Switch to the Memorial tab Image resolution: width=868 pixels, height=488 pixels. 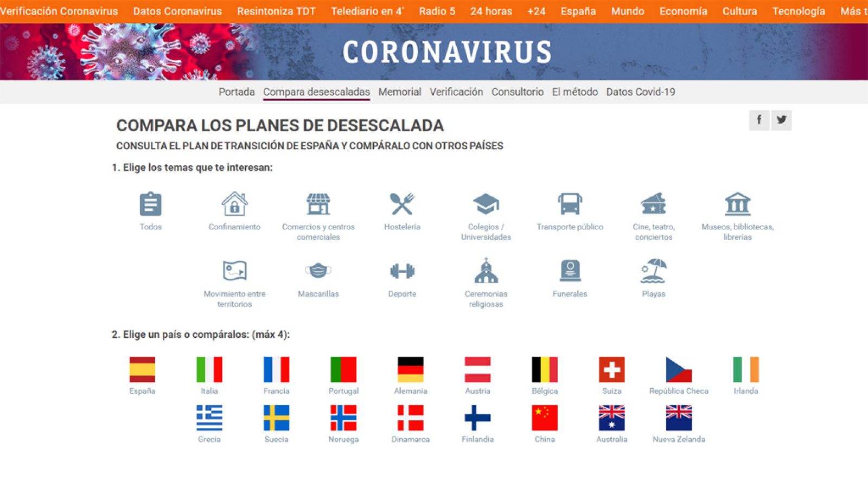click(400, 92)
